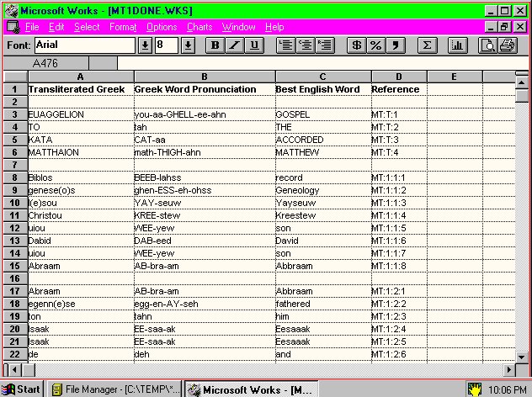Switch to File Manager taskbar button
This screenshot has height=397, width=532.
[114, 389]
